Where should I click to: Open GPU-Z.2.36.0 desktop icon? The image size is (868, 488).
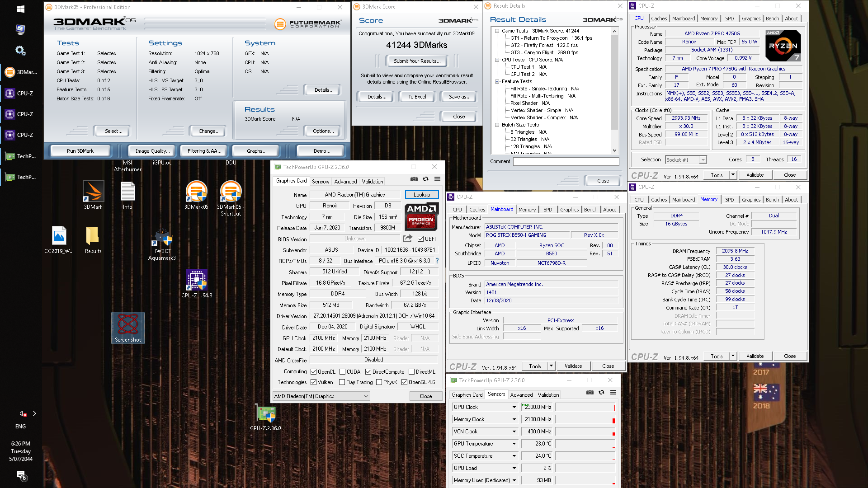coord(265,417)
